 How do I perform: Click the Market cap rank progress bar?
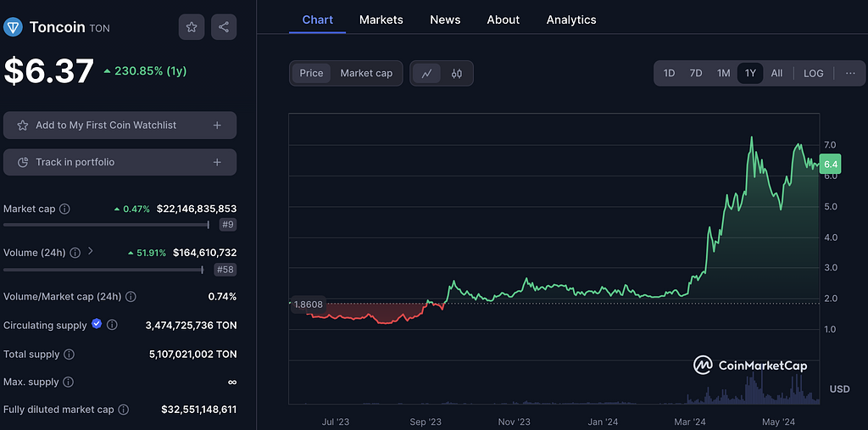point(106,225)
